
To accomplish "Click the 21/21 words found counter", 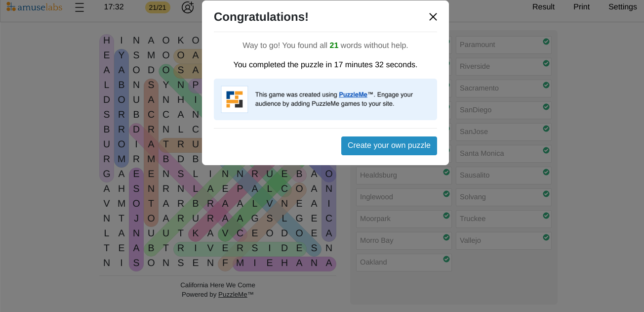I will coord(158,7).
